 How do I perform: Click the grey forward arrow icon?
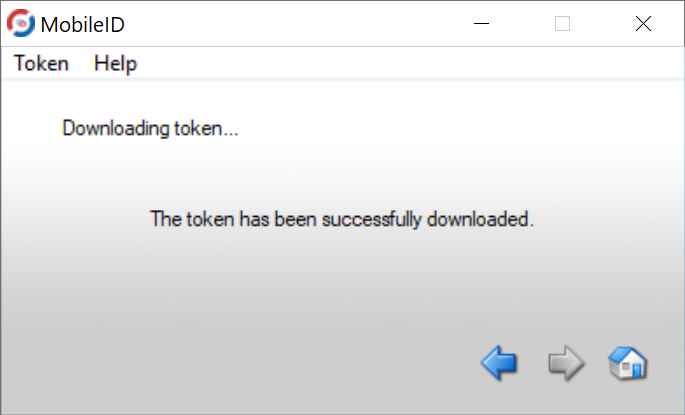click(x=566, y=363)
